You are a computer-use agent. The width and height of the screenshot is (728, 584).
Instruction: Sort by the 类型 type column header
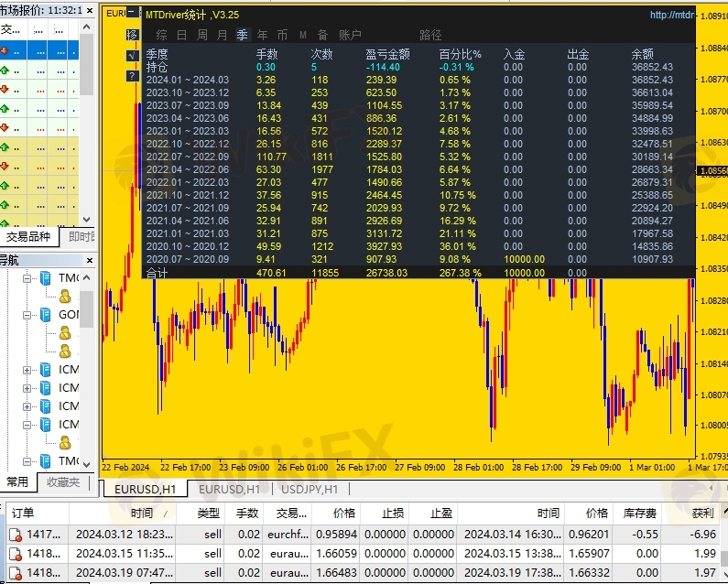pos(201,513)
